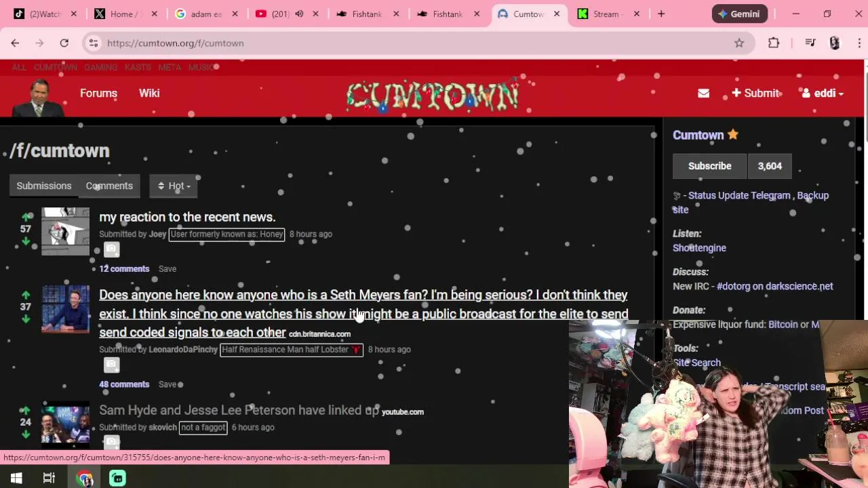
Task: Select the KASTS forum link in top bar
Action: (138, 67)
